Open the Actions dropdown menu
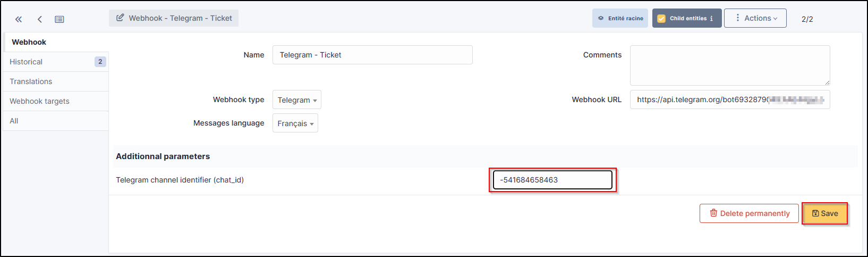The image size is (868, 257). (x=755, y=18)
